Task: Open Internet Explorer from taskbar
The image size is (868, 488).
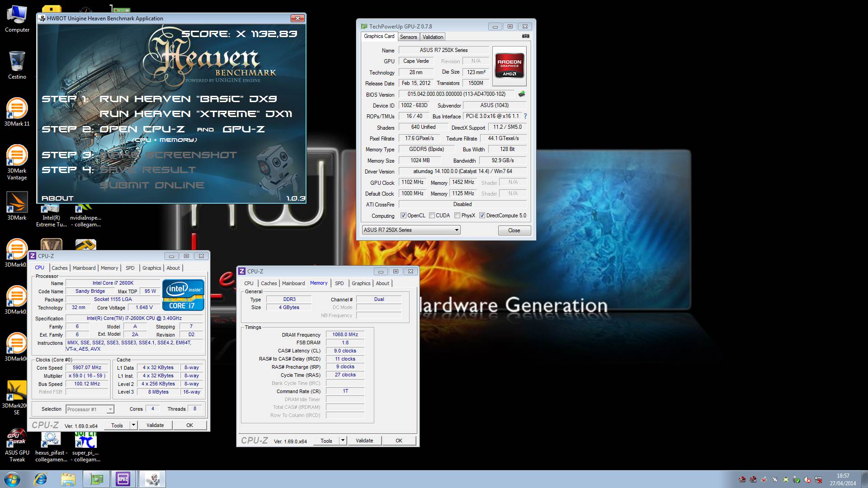Action: pyautogui.click(x=41, y=479)
